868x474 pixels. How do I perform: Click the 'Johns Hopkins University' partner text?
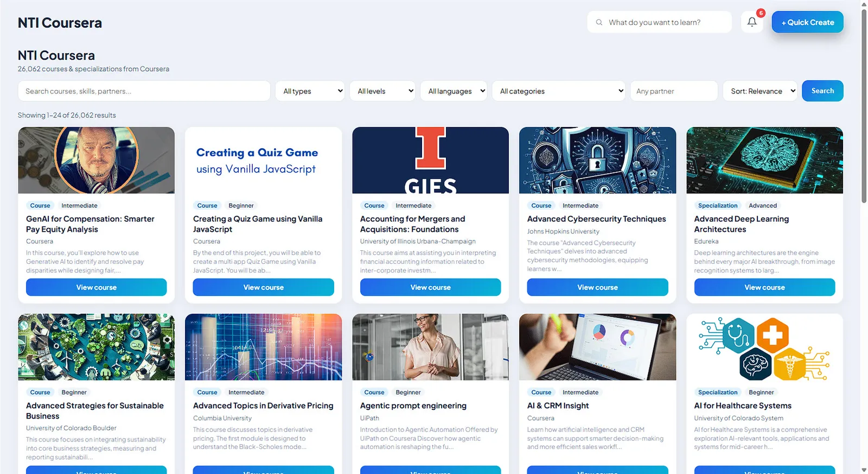(563, 231)
